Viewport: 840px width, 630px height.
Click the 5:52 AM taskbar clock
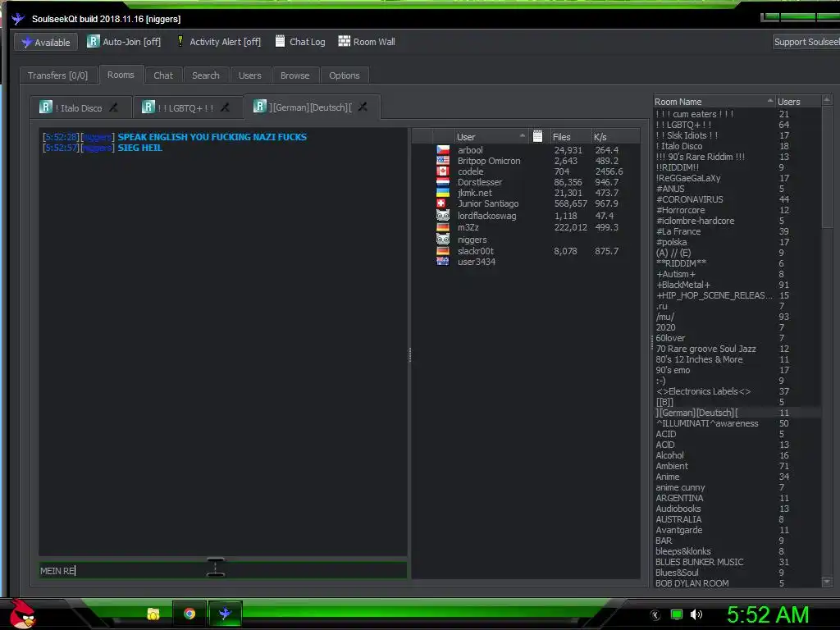(768, 614)
